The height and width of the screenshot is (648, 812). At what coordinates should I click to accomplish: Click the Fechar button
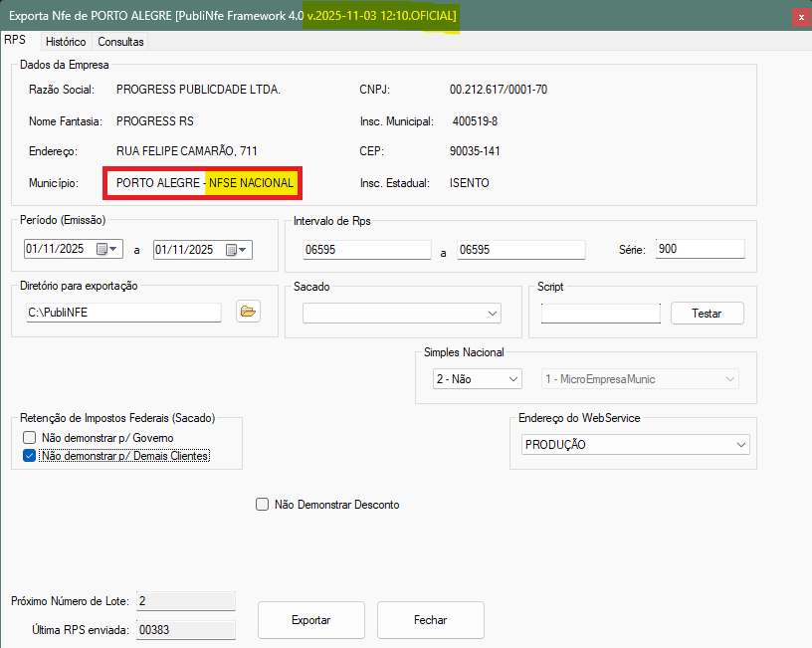[430, 620]
